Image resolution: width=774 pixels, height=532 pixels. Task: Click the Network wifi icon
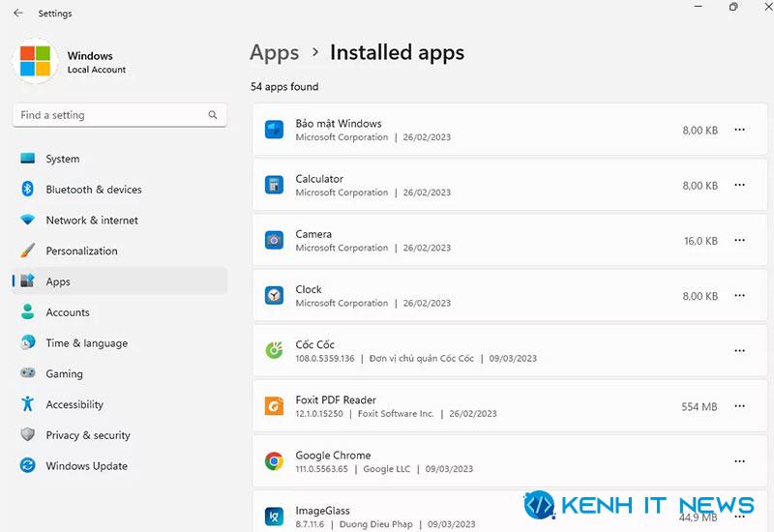28,220
